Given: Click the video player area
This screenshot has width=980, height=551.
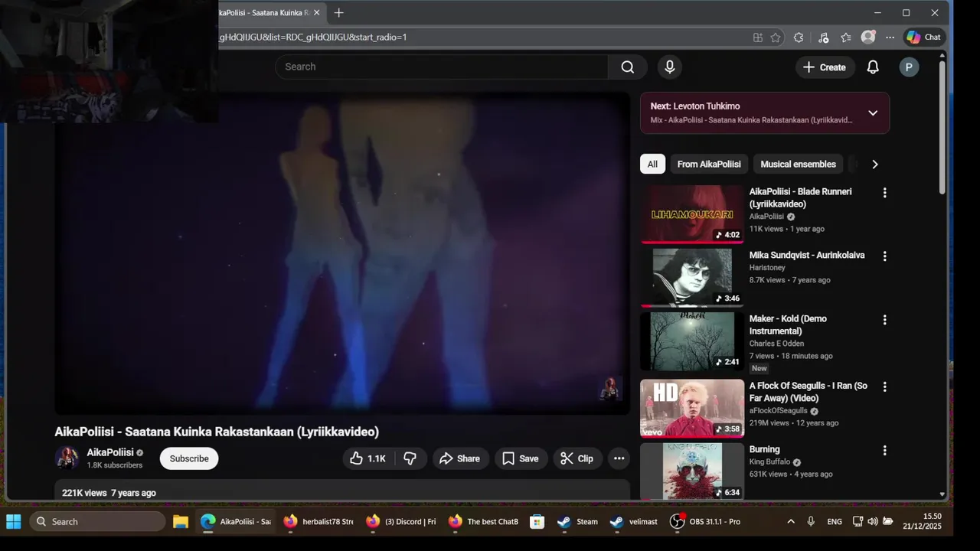Looking at the screenshot, I should 342,253.
